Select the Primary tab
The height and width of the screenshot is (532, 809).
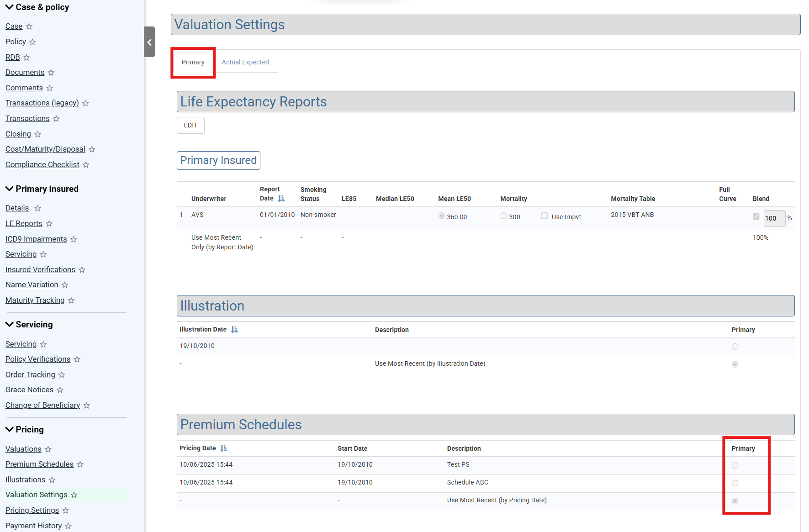pyautogui.click(x=193, y=62)
